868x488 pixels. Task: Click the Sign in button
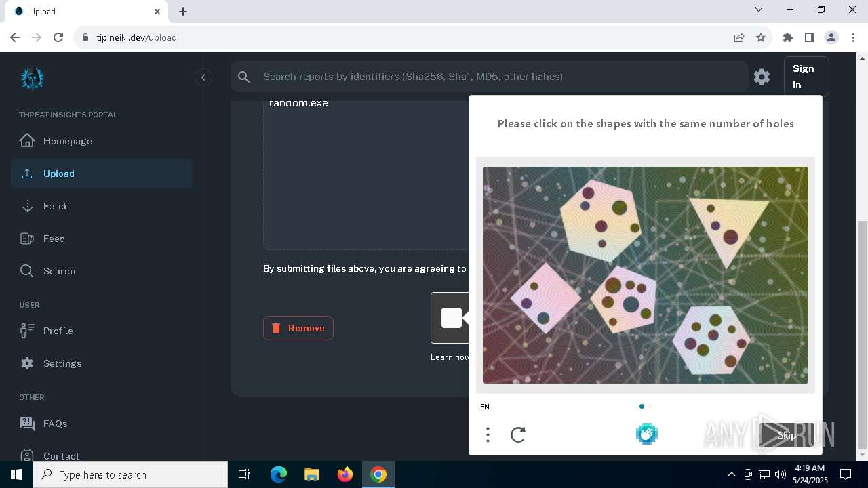coord(806,77)
